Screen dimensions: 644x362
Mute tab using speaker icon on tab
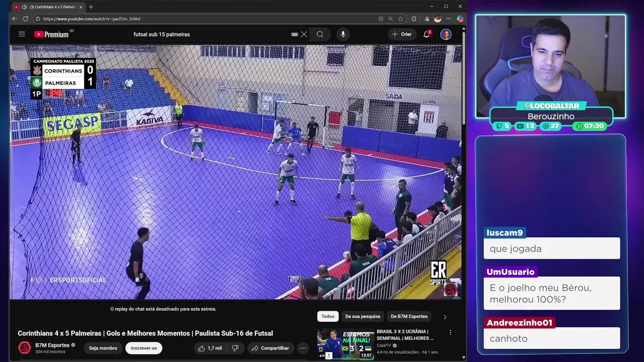point(24,7)
